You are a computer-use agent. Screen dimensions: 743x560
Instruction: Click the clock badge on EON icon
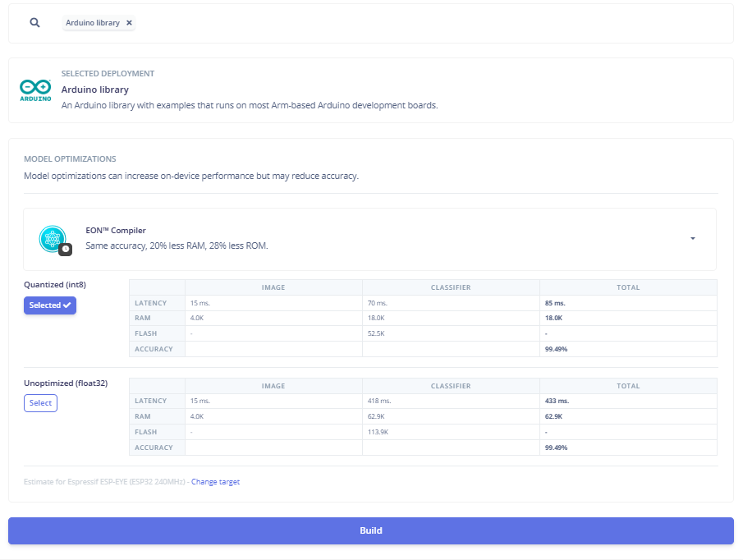point(66,249)
